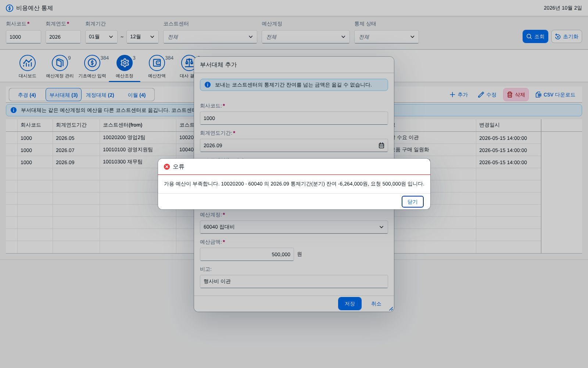Click the 초기화 reset button
This screenshot has width=588, height=368.
567,36
